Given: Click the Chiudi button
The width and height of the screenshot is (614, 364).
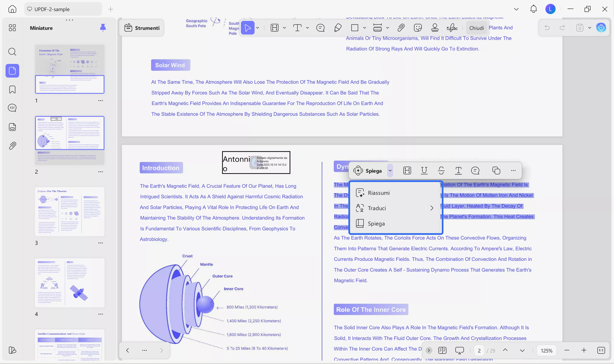Looking at the screenshot, I should coord(476,28).
